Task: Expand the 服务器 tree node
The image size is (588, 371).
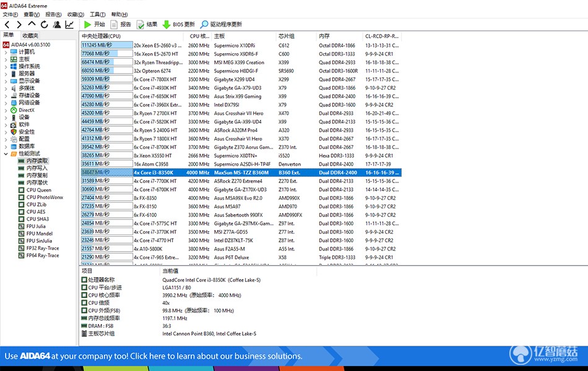Action: click(x=6, y=74)
